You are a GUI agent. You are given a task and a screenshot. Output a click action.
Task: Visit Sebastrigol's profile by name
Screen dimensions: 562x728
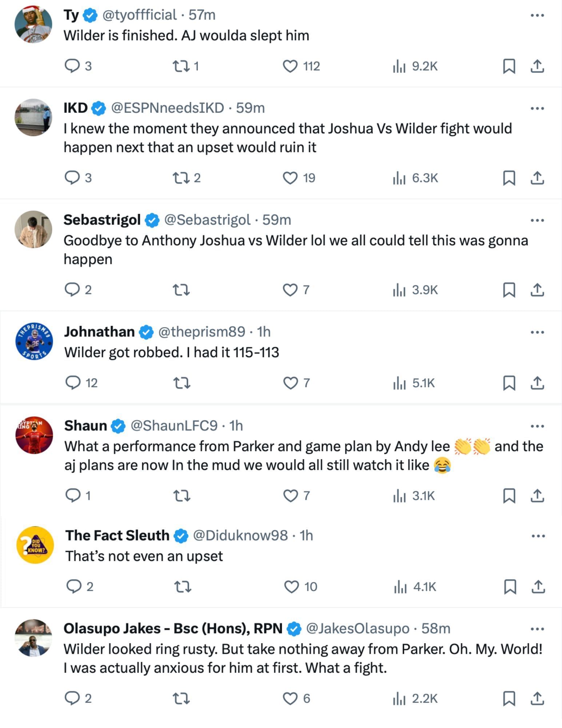click(x=102, y=219)
